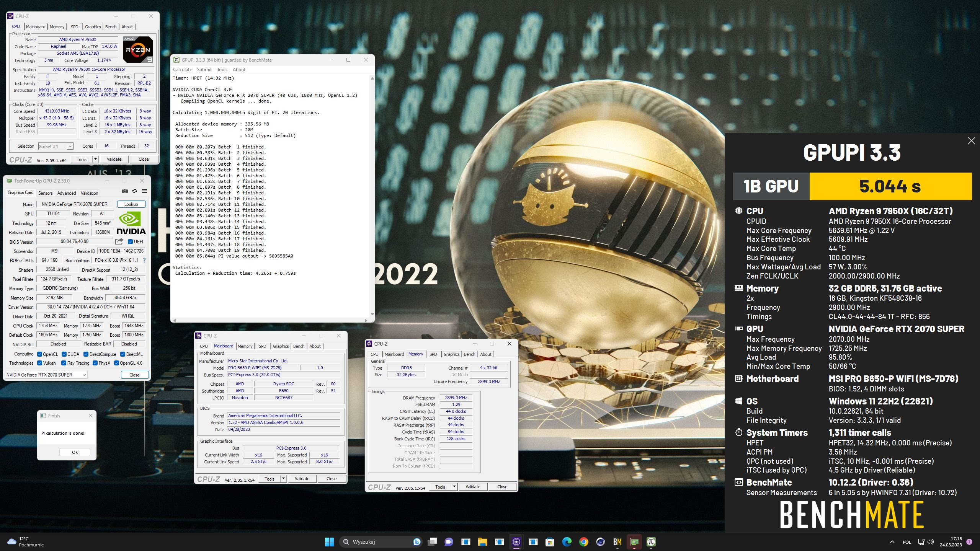980x551 pixels.
Task: Click Bing icon in search box
Action: click(x=417, y=542)
